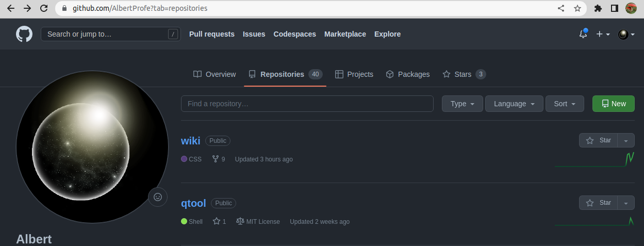
Task: Click the address bar URL
Action: [140, 8]
